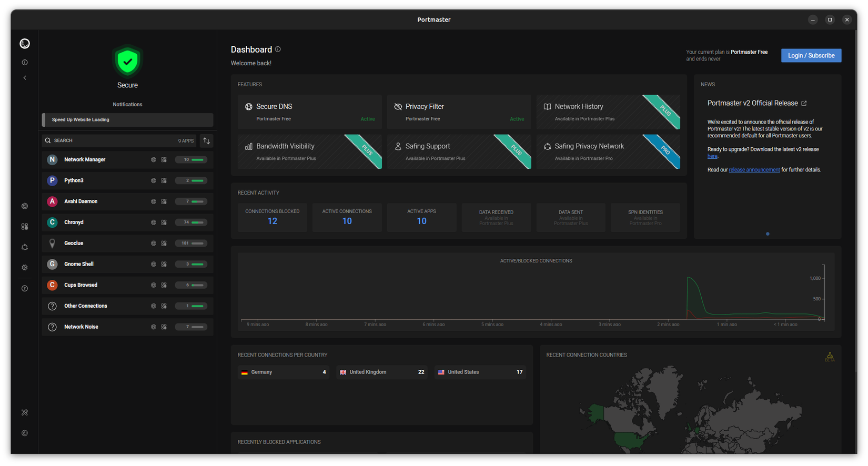Expand the Speed Up Website Loading notification
This screenshot has width=868, height=466.
coord(128,120)
